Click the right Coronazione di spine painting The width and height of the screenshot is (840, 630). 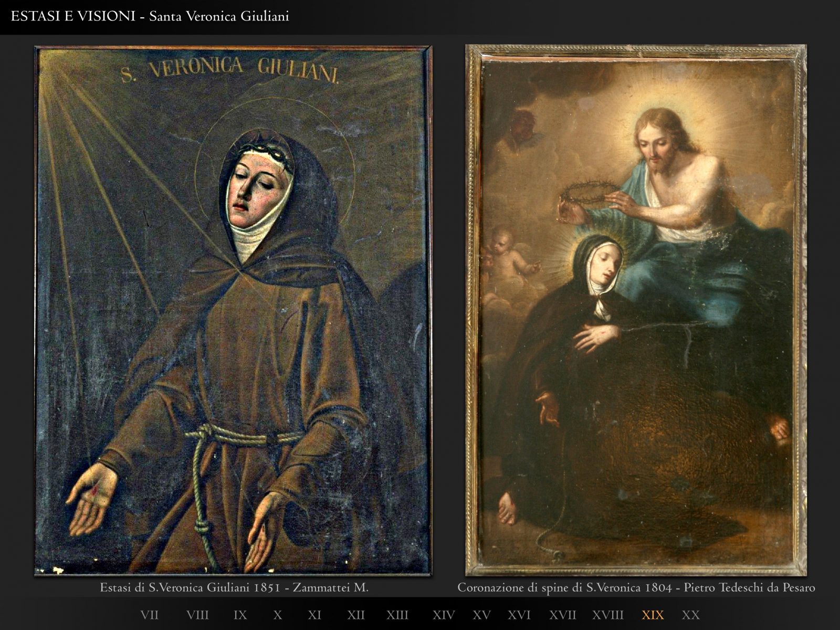(x=636, y=310)
